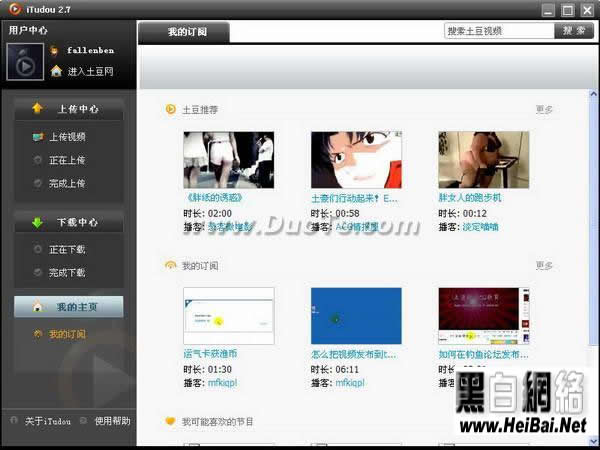This screenshot has height=450, width=600.
Task: Click the iTudou logo icon in title bar
Action: (15, 9)
